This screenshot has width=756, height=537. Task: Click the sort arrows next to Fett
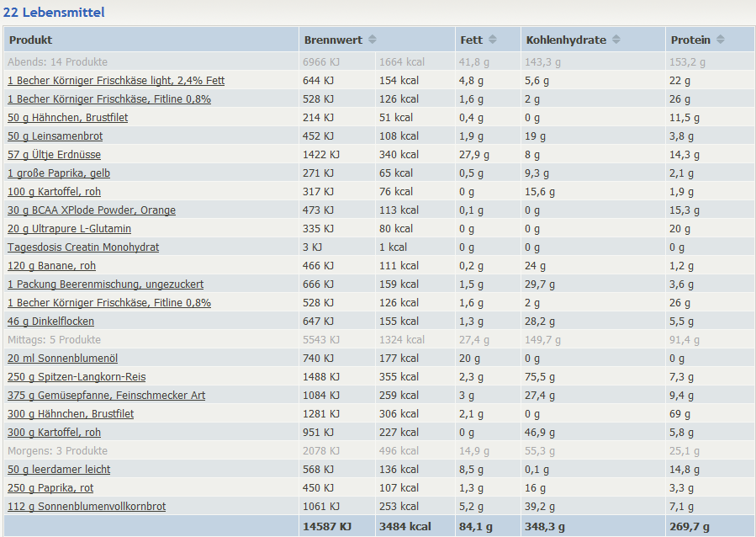pos(493,40)
